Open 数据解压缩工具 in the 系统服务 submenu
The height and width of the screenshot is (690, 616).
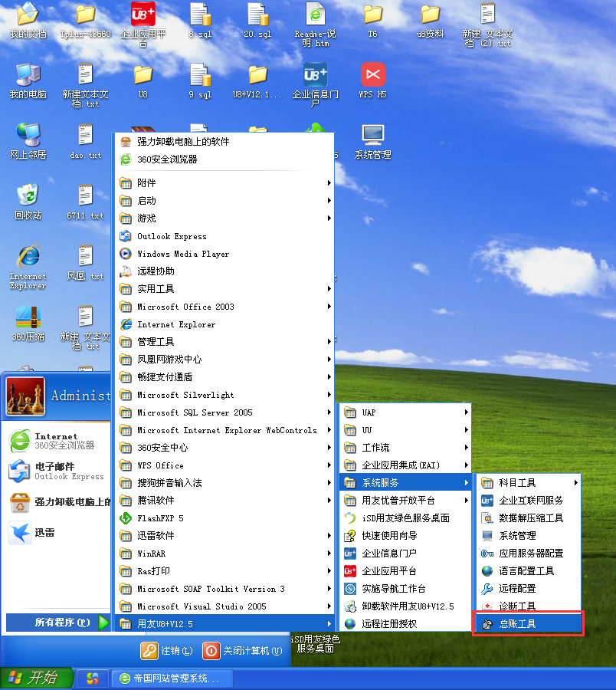529,518
